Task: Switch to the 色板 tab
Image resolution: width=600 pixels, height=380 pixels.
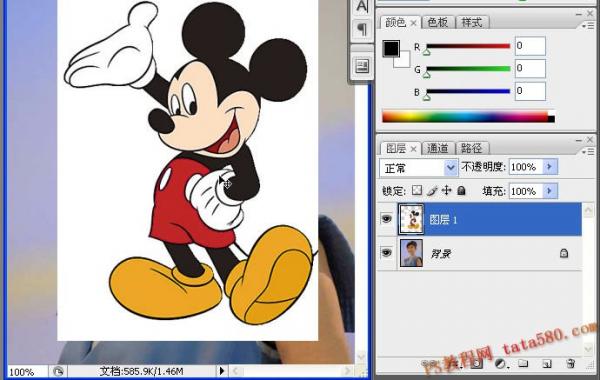Action: pyautogui.click(x=438, y=23)
